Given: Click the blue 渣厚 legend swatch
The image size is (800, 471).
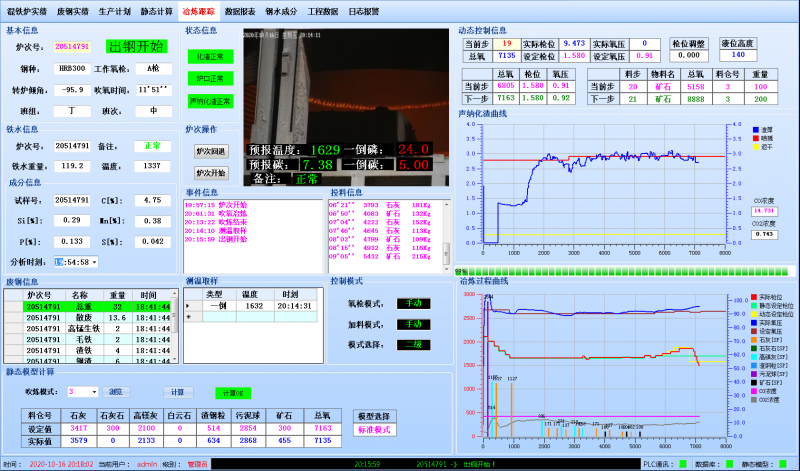Looking at the screenshot, I should [754, 128].
